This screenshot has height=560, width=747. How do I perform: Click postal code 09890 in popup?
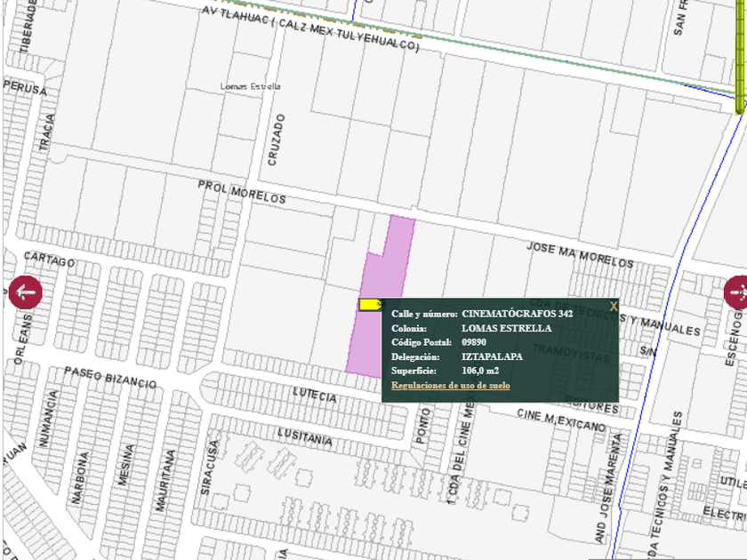coord(474,342)
